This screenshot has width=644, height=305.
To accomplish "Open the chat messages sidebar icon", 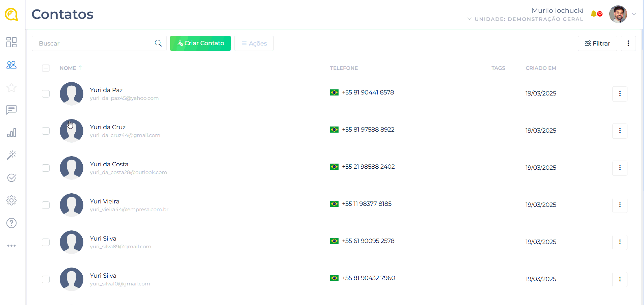I will point(11,110).
